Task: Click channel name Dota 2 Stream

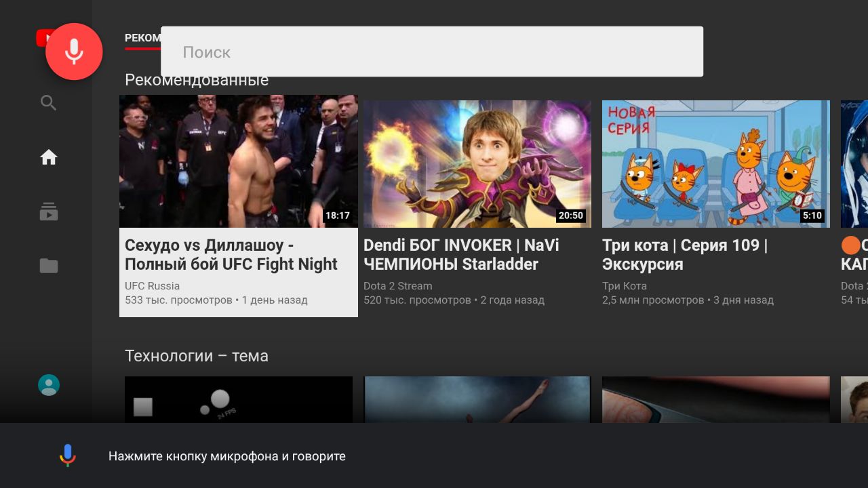Action: (x=397, y=286)
